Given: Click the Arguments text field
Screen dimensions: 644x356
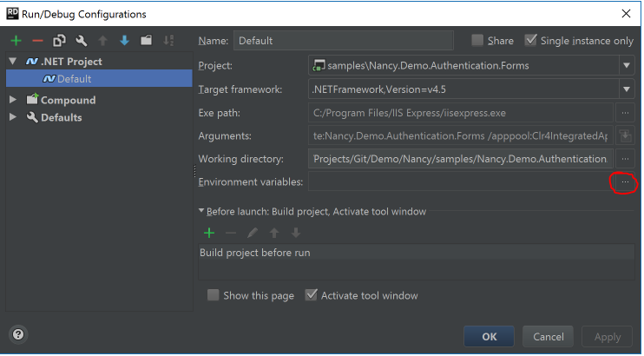Looking at the screenshot, I should coord(460,135).
